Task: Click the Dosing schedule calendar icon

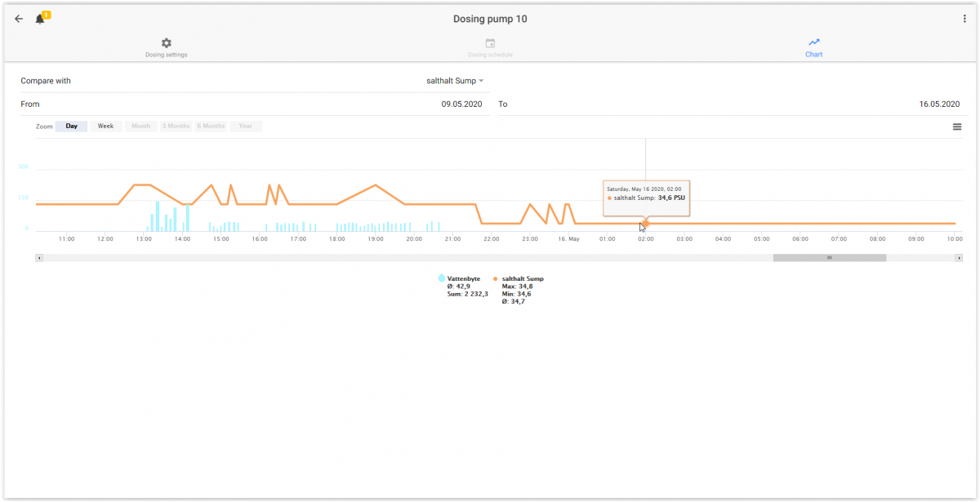Action: pyautogui.click(x=490, y=42)
